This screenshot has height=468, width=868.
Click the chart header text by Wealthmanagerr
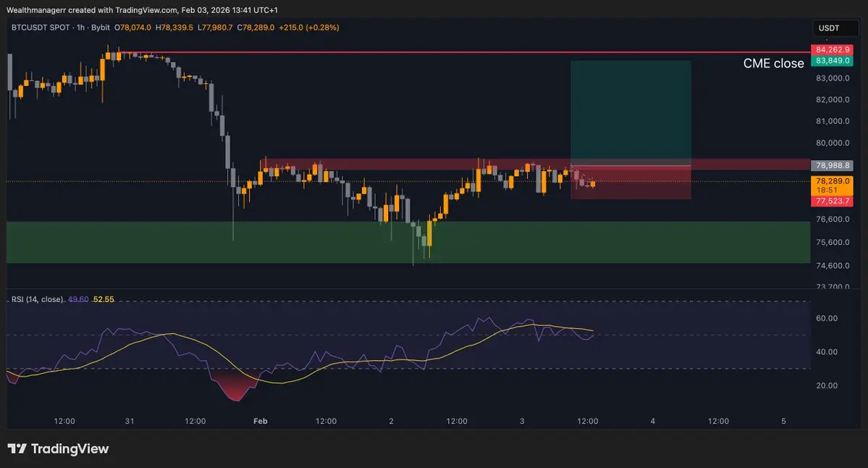click(x=143, y=10)
